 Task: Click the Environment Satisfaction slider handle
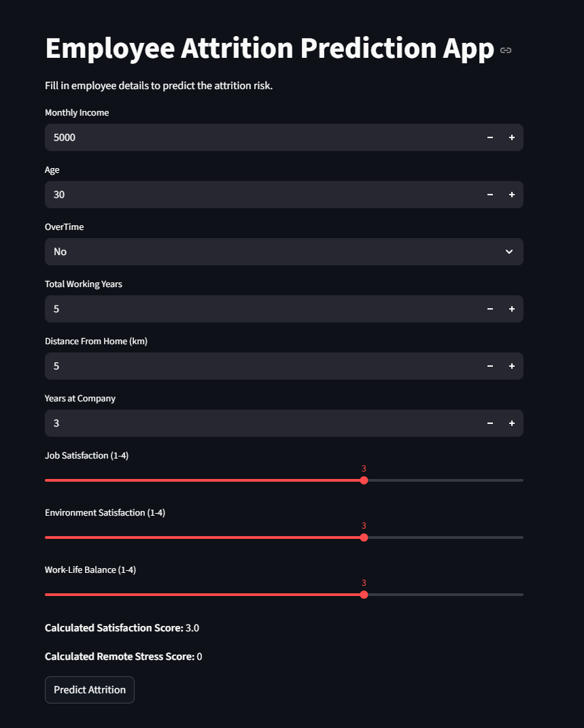tap(364, 537)
